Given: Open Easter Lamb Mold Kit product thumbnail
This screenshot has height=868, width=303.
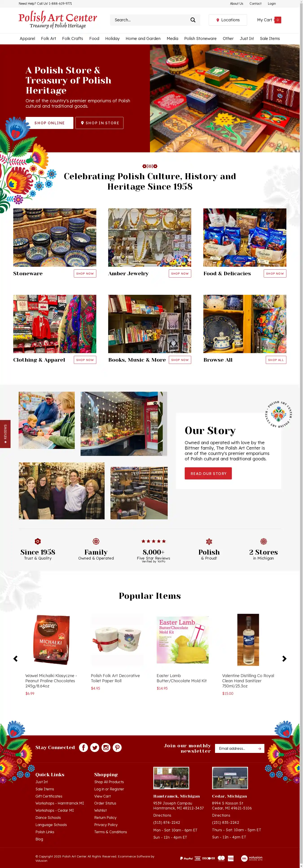Looking at the screenshot, I should coord(183,640).
